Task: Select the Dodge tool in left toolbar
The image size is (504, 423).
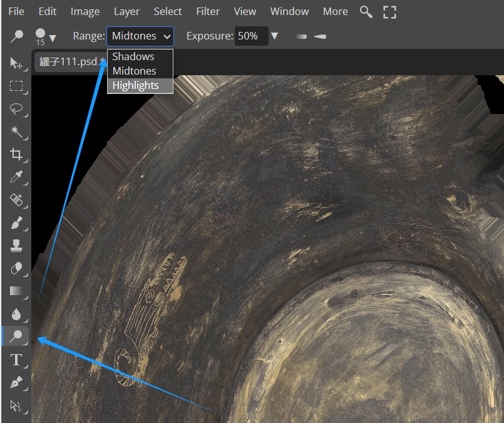Action: pos(16,336)
